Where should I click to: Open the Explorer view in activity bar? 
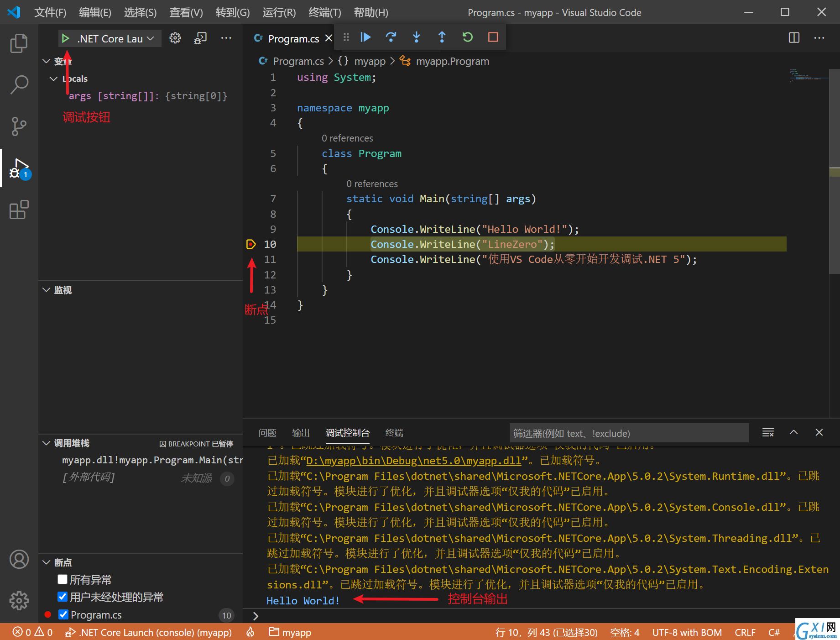(19, 43)
